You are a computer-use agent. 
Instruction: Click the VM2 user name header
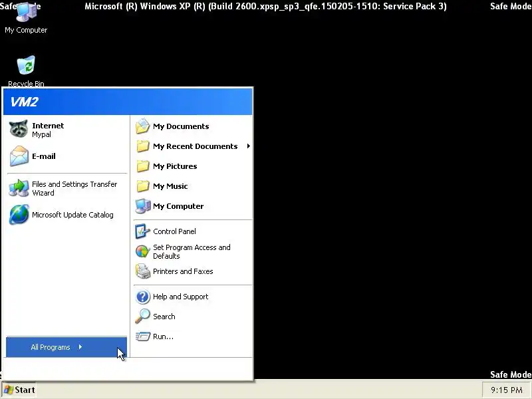24,102
